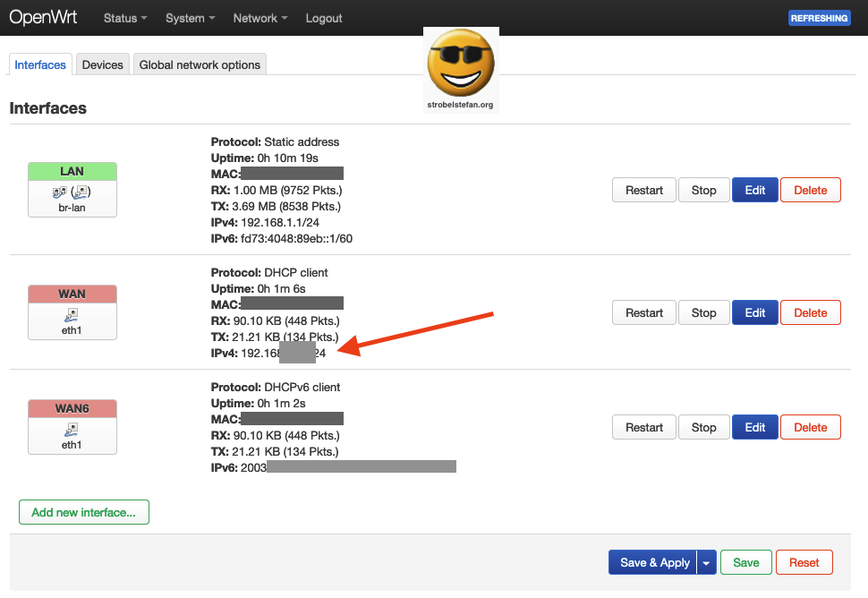Delete the LAN interface

click(810, 190)
